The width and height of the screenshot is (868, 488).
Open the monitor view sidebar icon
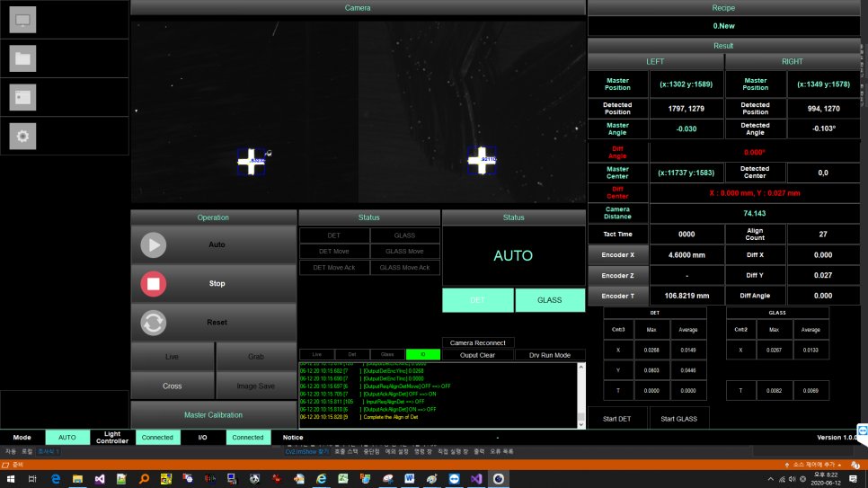22,20
